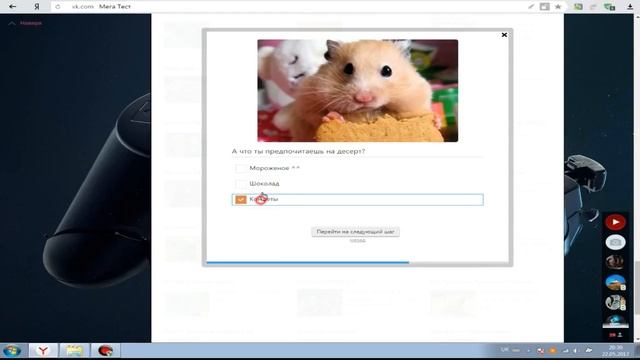Click Наверх link at top left
This screenshot has height=360, width=640.
tap(31, 23)
